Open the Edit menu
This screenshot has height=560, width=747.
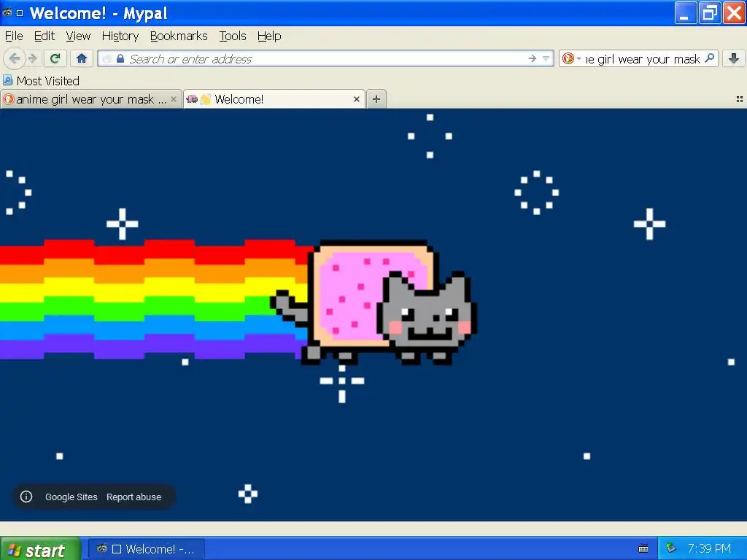[44, 36]
